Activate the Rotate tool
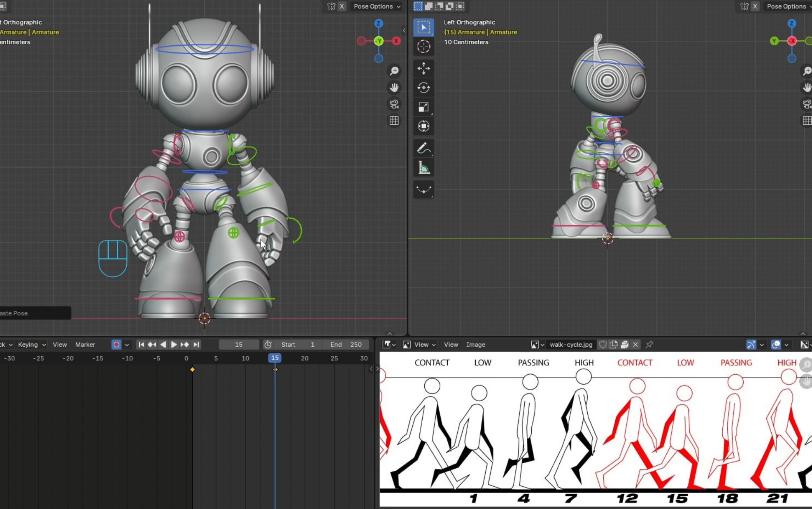 click(423, 88)
